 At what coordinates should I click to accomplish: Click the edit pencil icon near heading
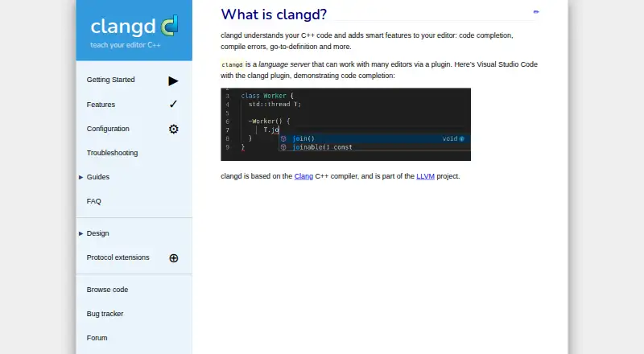536,12
